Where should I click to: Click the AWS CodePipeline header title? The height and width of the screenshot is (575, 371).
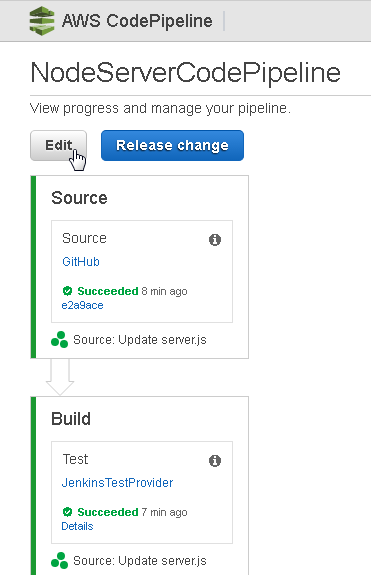click(x=137, y=21)
